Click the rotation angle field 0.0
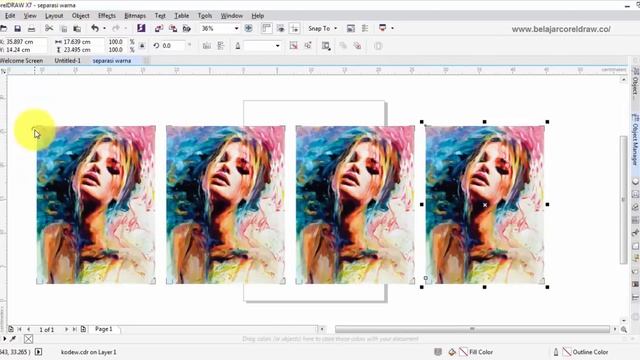 (173, 46)
